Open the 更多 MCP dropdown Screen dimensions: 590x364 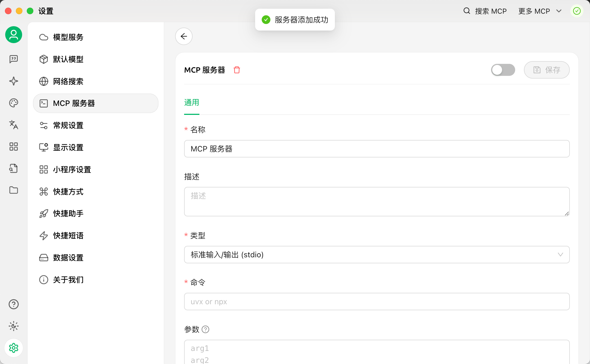click(539, 11)
